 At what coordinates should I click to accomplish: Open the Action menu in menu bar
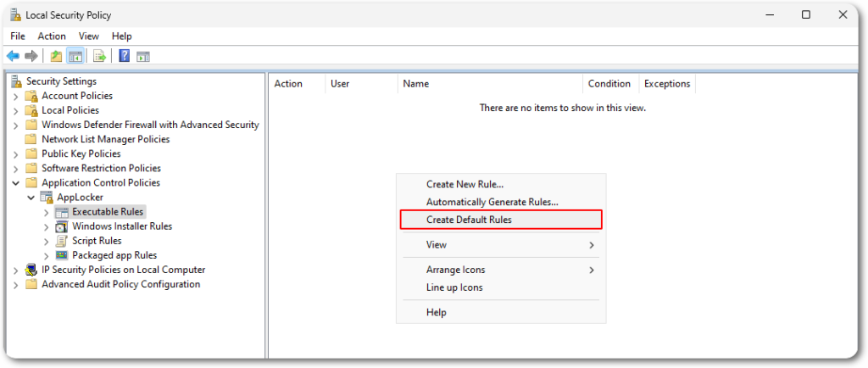(52, 36)
